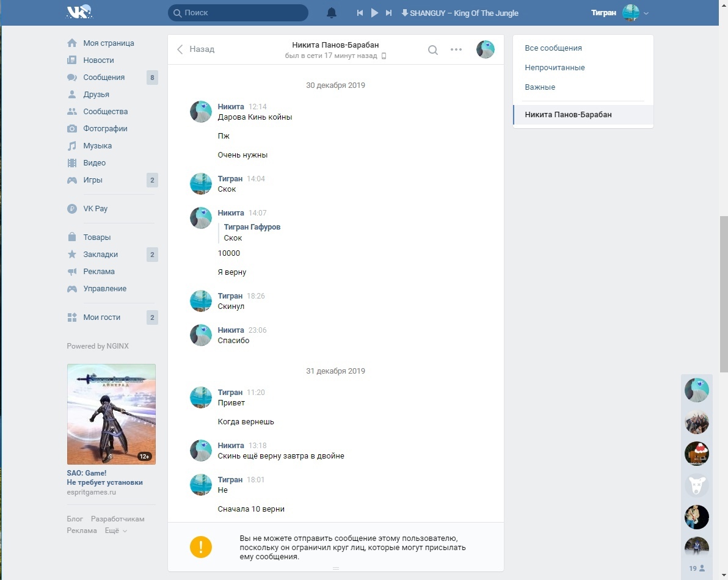
Task: Expand the Тигран profile dropdown arrow
Action: (x=646, y=13)
